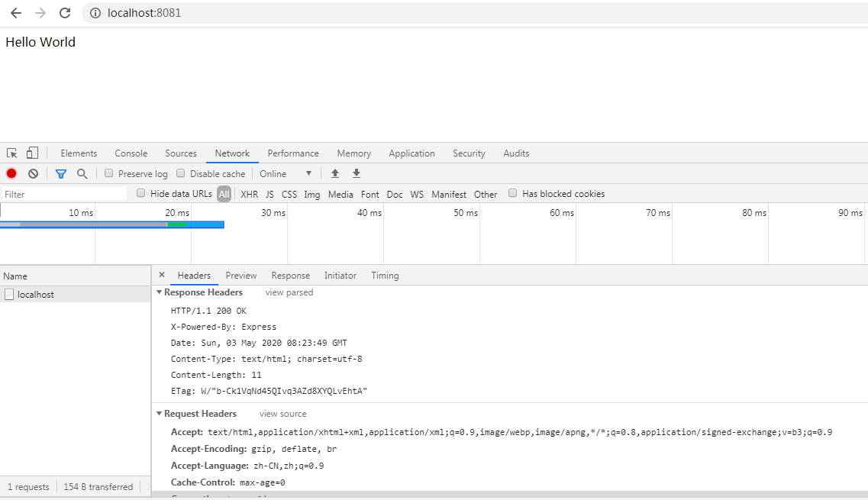Check Hide data URLs
The height and width of the screenshot is (500, 868).
click(x=140, y=193)
